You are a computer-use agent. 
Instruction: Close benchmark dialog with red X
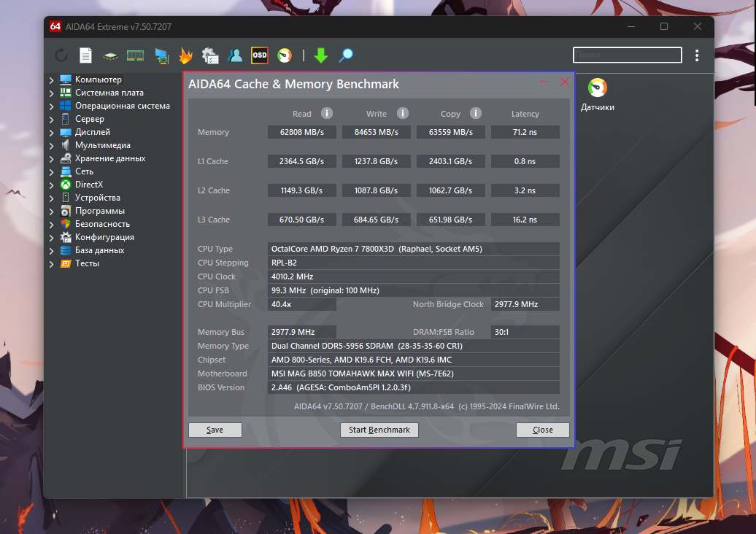click(565, 82)
